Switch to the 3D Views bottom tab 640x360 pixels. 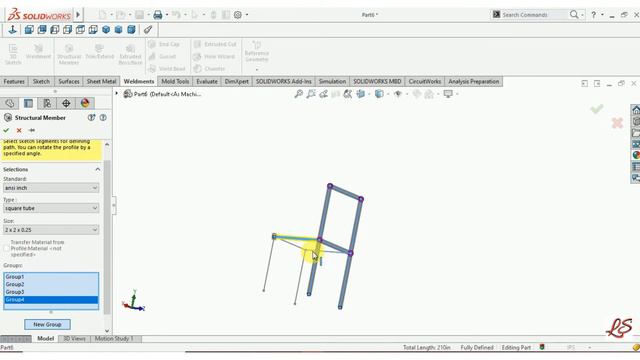[74, 339]
